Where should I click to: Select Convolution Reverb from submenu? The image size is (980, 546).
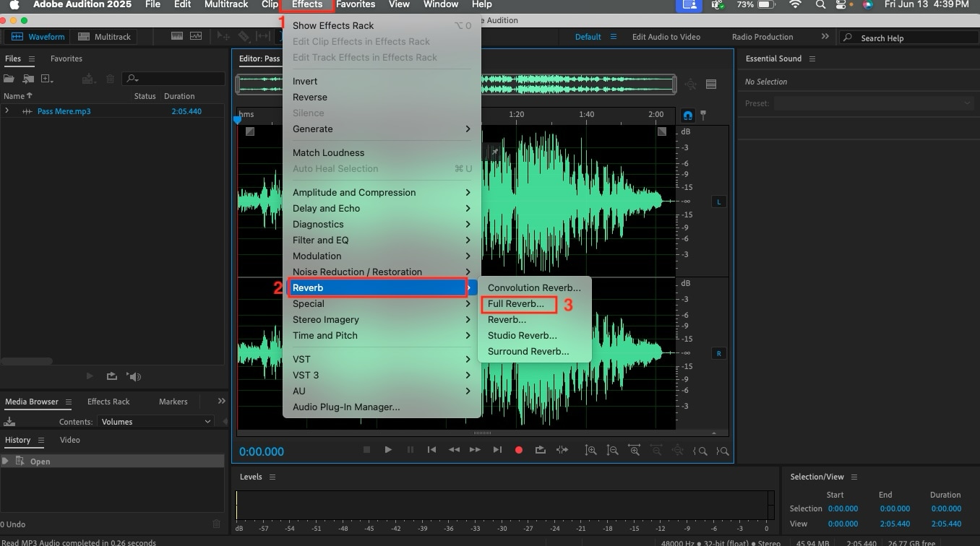534,287
